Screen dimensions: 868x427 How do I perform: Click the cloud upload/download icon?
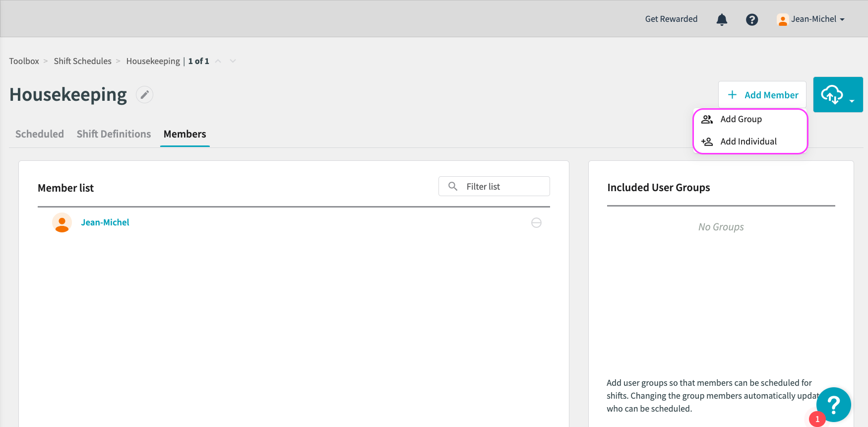[832, 94]
